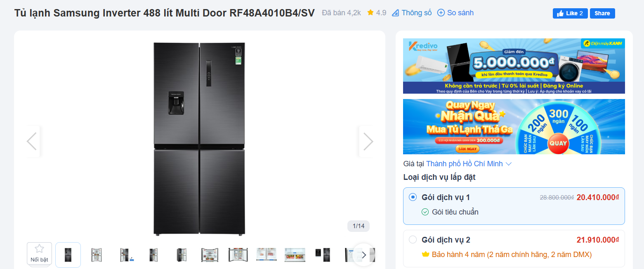Click the 1/14 image counter badge
The width and height of the screenshot is (644, 269).
pos(359,226)
